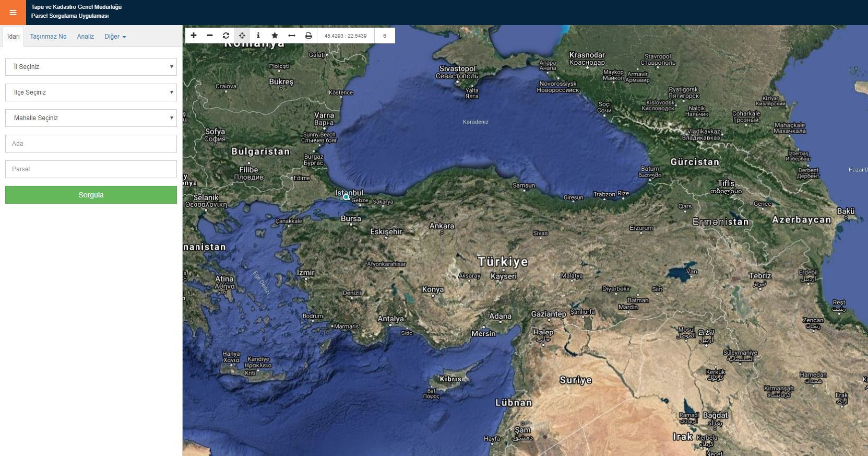Print the map using printer icon

click(308, 36)
